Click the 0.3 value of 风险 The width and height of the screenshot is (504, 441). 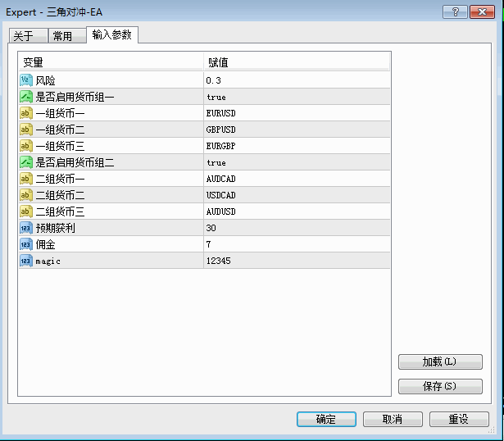214,80
